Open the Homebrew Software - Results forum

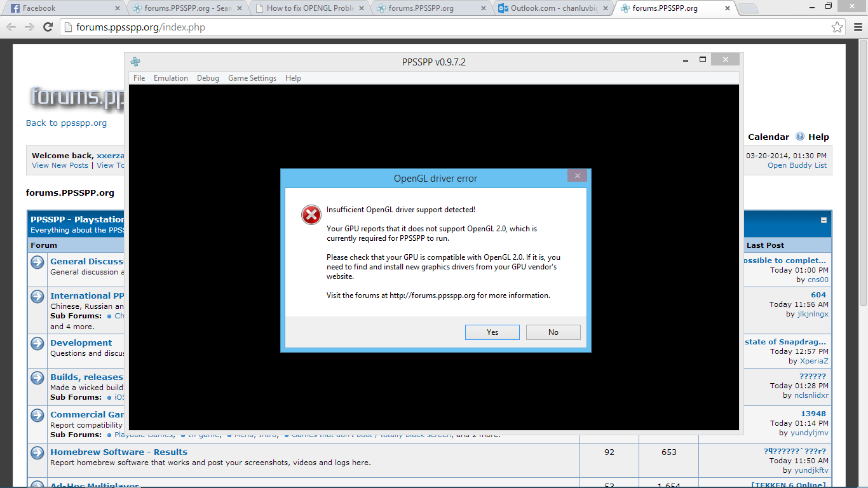pos(119,452)
